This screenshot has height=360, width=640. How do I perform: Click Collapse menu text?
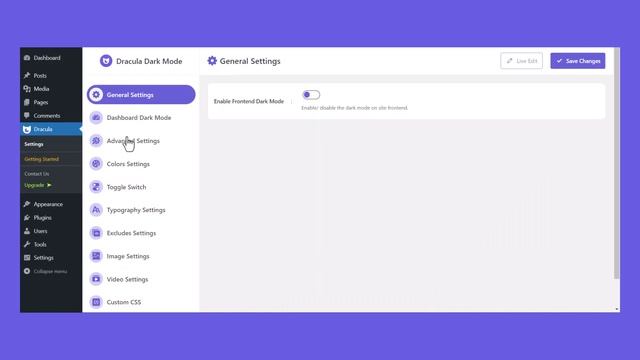tap(50, 271)
